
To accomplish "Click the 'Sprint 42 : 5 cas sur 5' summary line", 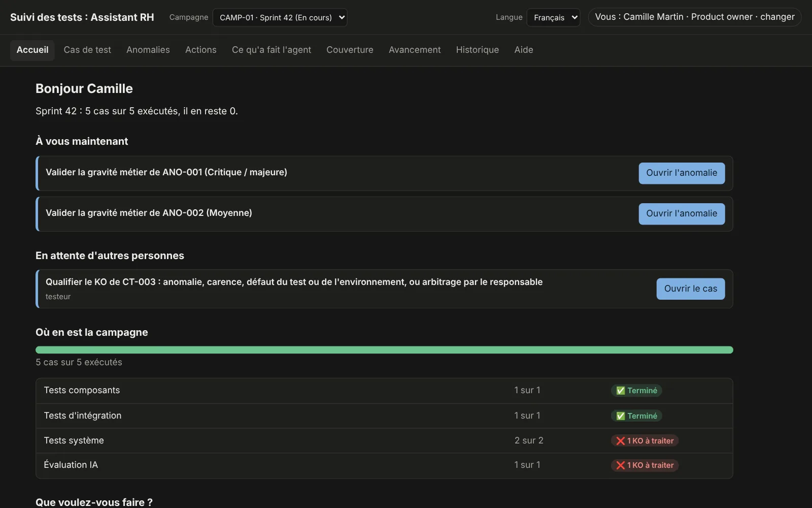I will [x=137, y=111].
